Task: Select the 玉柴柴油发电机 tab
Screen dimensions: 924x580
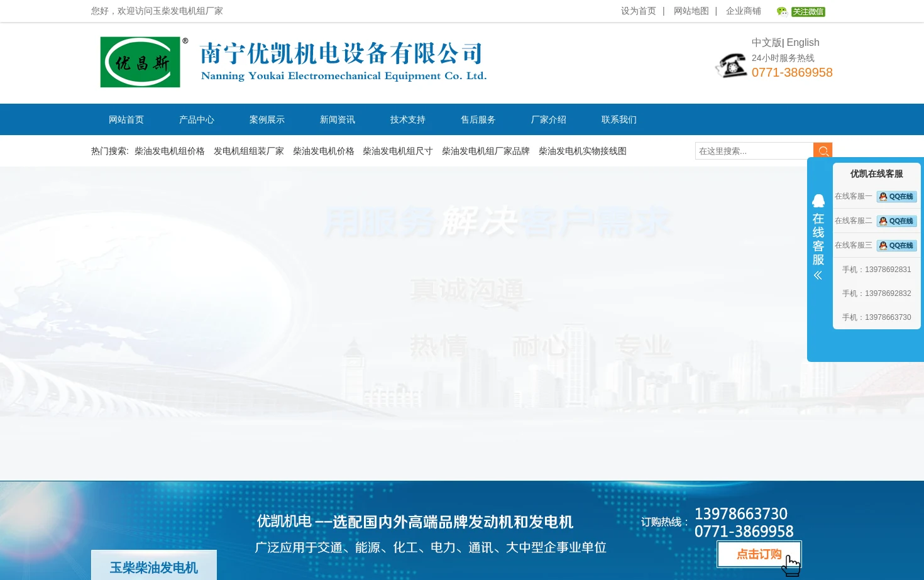Action: coord(154,567)
